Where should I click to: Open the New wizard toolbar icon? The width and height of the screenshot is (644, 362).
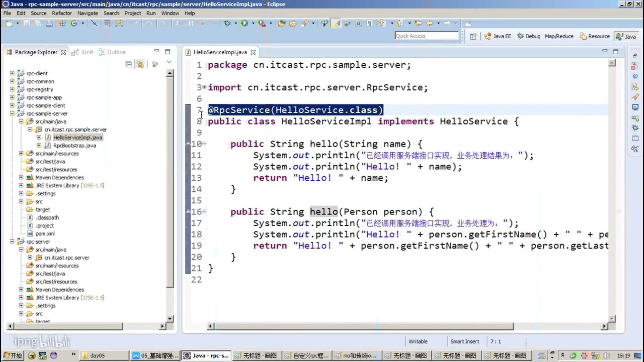[9, 23]
